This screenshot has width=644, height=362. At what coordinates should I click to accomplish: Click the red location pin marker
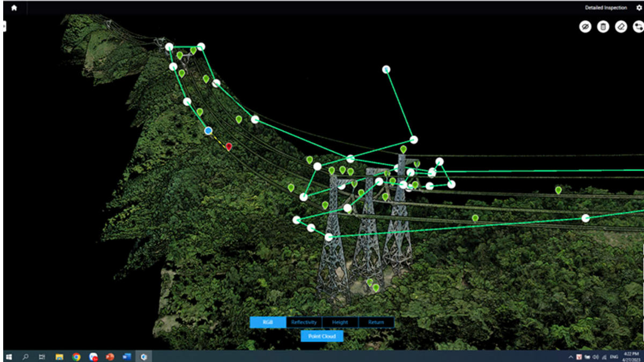pos(229,146)
